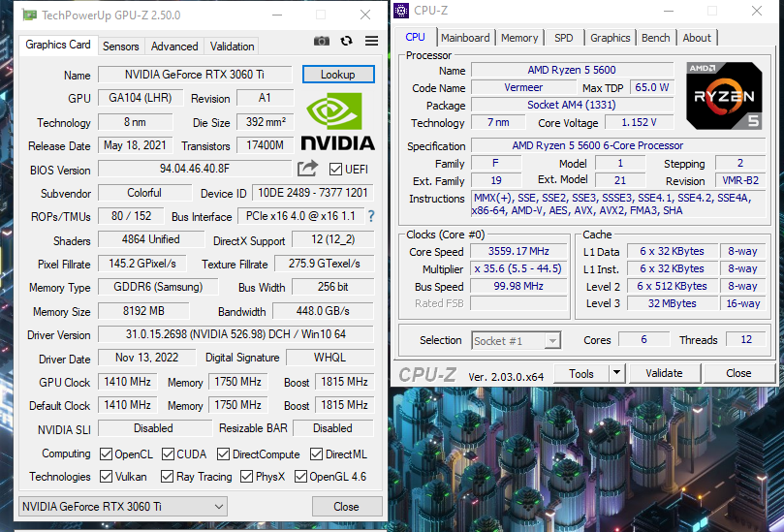Open the Socket #1 selection dropdown

(x=516, y=341)
